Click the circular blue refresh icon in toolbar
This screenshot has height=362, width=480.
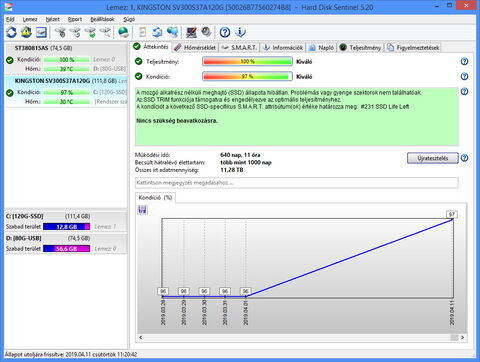pyautogui.click(x=12, y=32)
